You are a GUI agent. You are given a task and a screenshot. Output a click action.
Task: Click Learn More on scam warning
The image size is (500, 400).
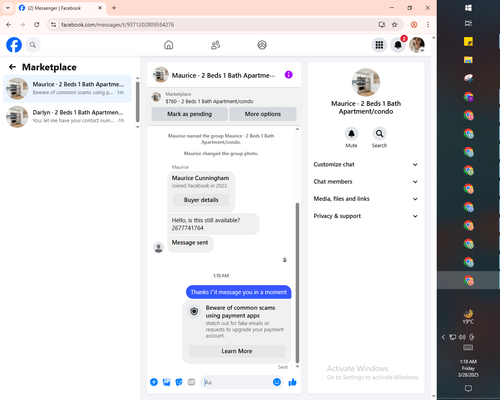(x=237, y=351)
